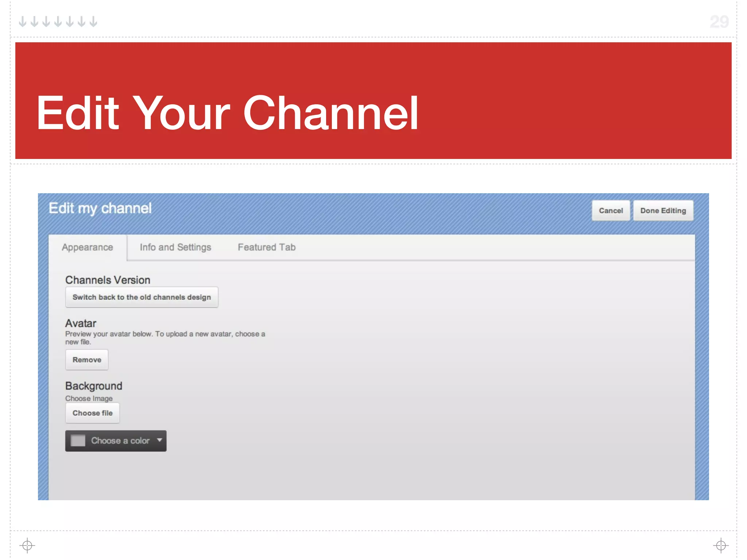The width and height of the screenshot is (747, 560).
Task: Click the Background section heading
Action: click(x=94, y=386)
